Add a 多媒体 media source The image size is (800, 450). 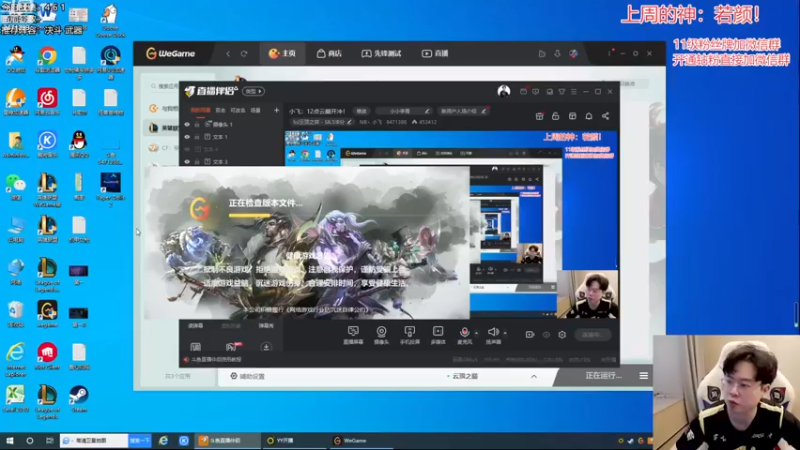click(x=438, y=335)
